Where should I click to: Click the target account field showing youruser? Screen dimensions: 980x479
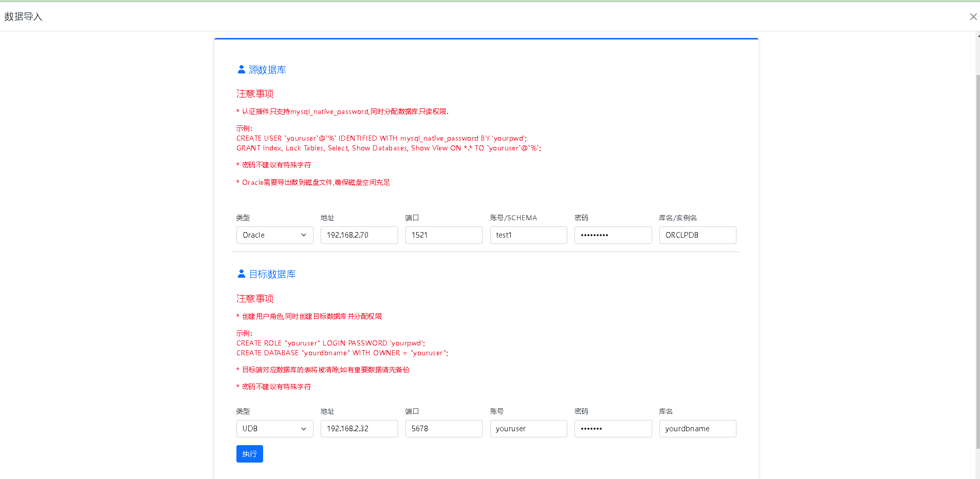click(528, 428)
